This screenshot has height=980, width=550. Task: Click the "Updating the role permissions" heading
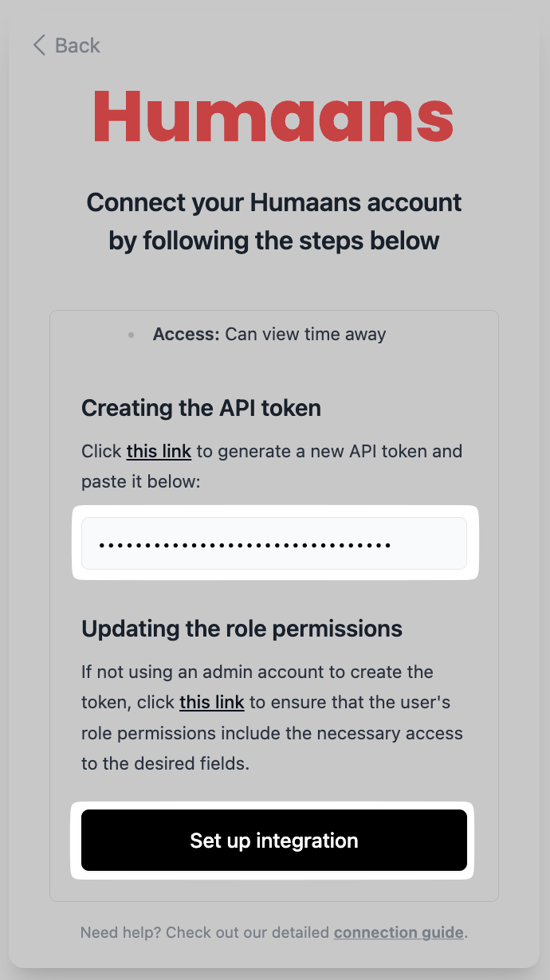pos(242,629)
